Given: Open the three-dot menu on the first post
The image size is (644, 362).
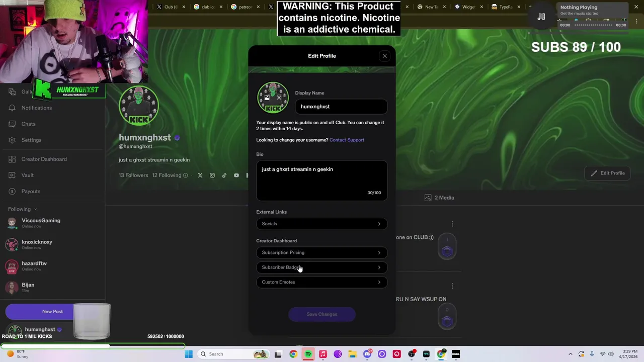Looking at the screenshot, I should pyautogui.click(x=452, y=224).
